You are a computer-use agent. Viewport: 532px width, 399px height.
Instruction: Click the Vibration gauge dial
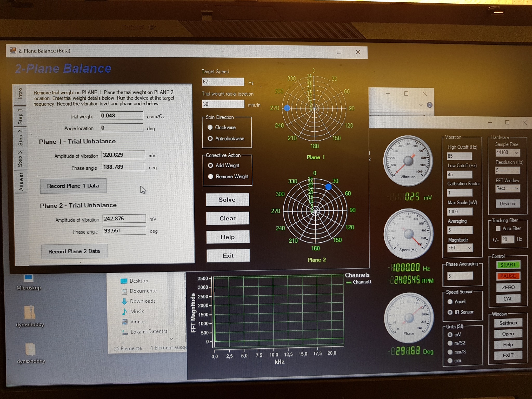click(x=408, y=161)
